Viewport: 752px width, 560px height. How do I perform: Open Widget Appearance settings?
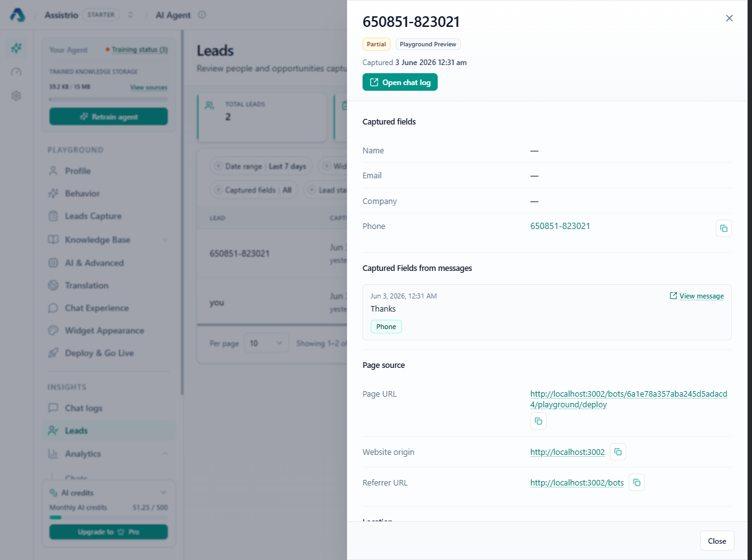(x=108, y=330)
